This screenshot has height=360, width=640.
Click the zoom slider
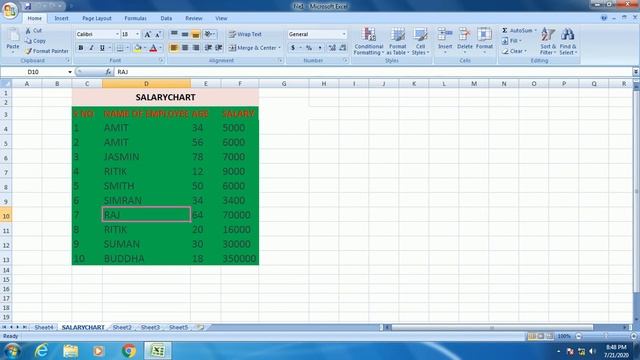coord(606,336)
